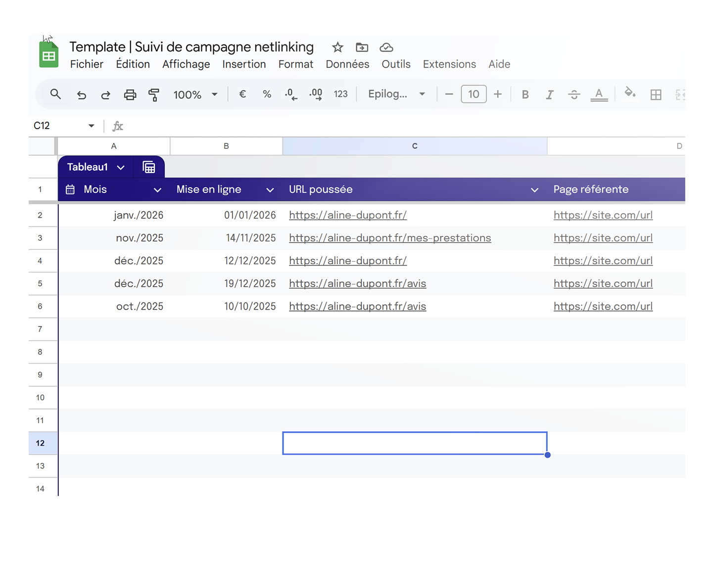Open the aline-dupont.fr/mes-prestations link
The image size is (710, 588).
pos(390,238)
